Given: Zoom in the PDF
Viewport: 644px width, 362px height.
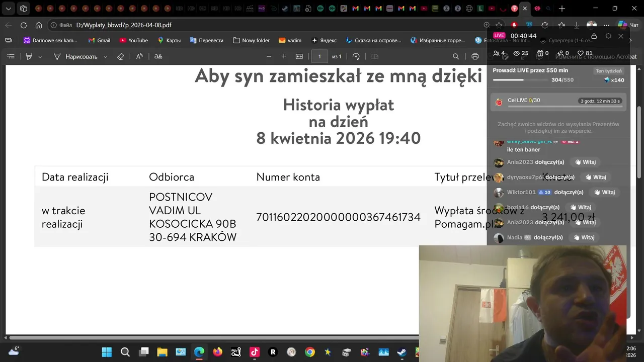Looking at the screenshot, I should click(284, 57).
